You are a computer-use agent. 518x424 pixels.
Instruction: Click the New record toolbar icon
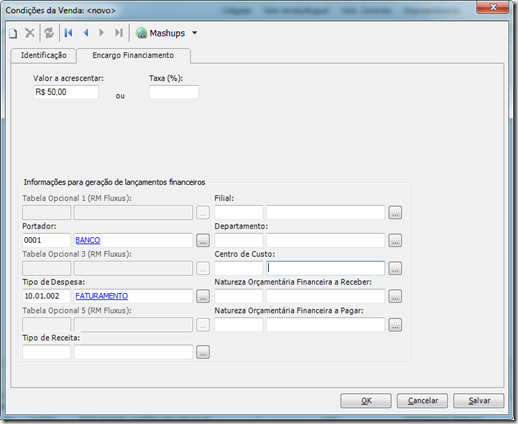13,33
